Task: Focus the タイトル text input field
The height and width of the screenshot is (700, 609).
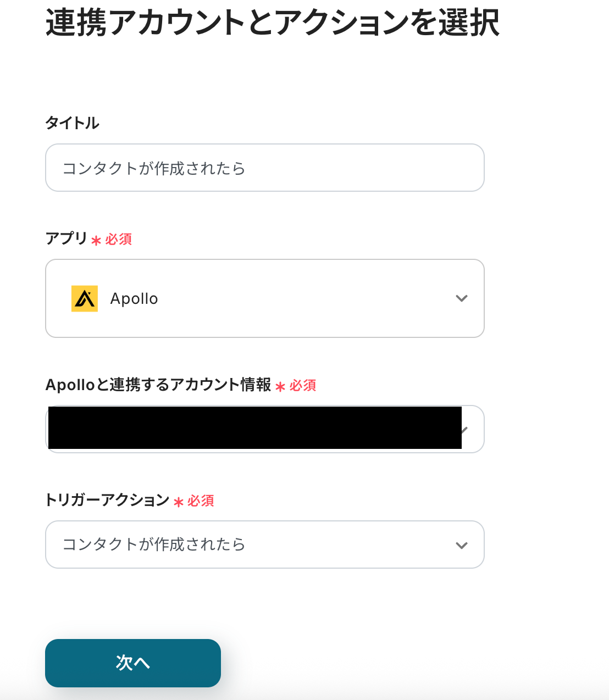Action: (x=264, y=168)
